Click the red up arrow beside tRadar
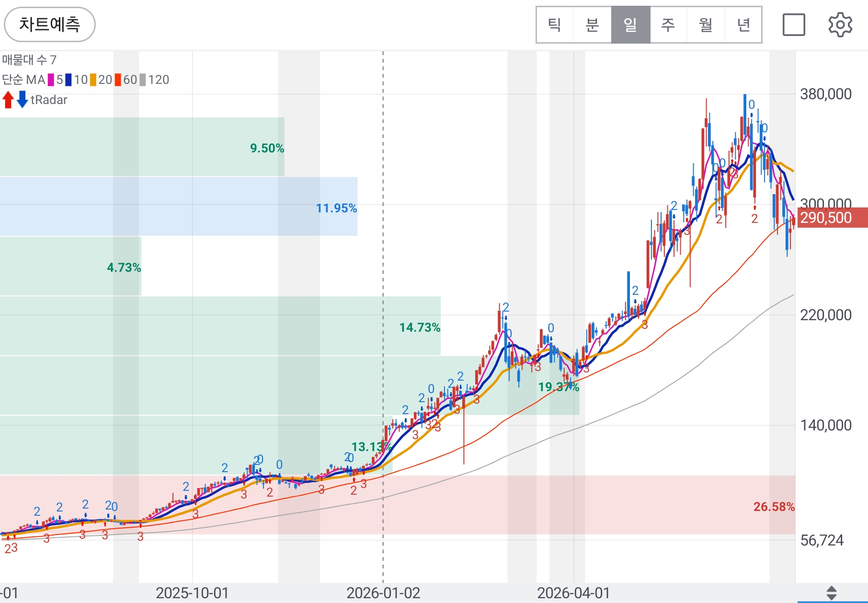This screenshot has height=603, width=868. click(8, 100)
